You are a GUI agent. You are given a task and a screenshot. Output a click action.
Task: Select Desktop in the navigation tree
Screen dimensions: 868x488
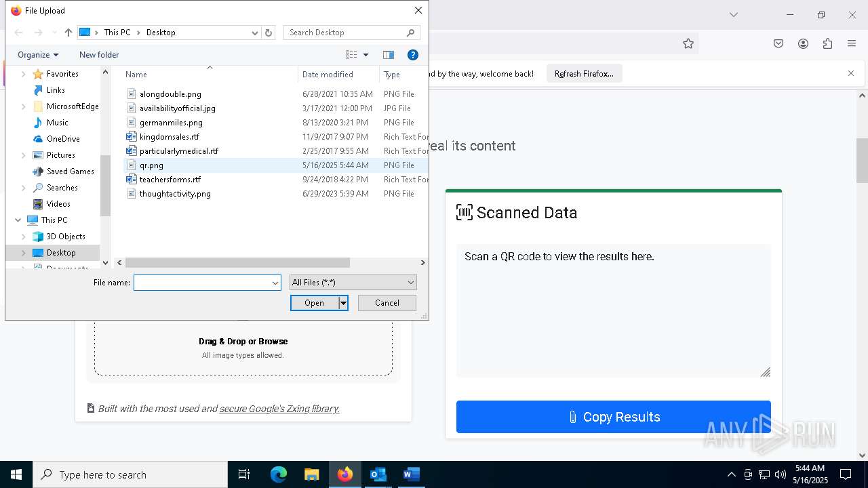click(x=61, y=253)
